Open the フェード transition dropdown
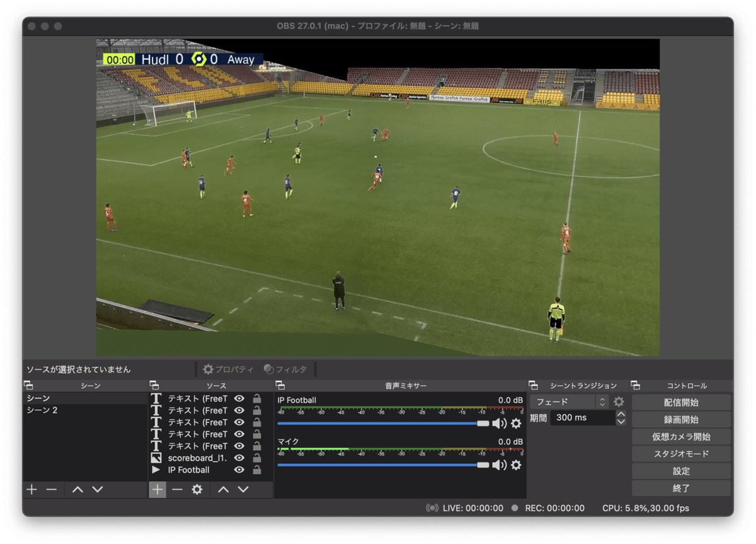The height and width of the screenshot is (544, 756). pos(570,402)
